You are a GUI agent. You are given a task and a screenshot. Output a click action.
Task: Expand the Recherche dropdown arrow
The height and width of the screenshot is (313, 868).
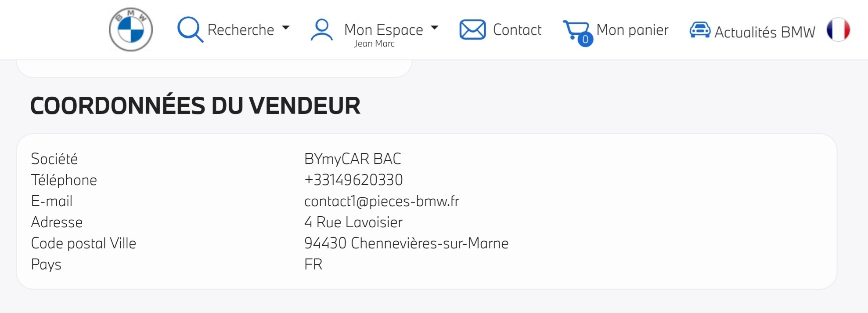coord(286,28)
